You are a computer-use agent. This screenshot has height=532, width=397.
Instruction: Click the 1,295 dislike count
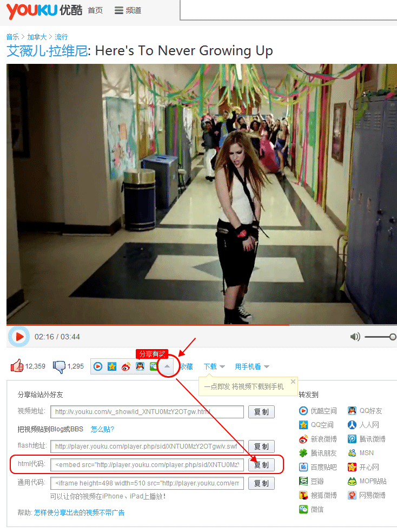(x=76, y=366)
